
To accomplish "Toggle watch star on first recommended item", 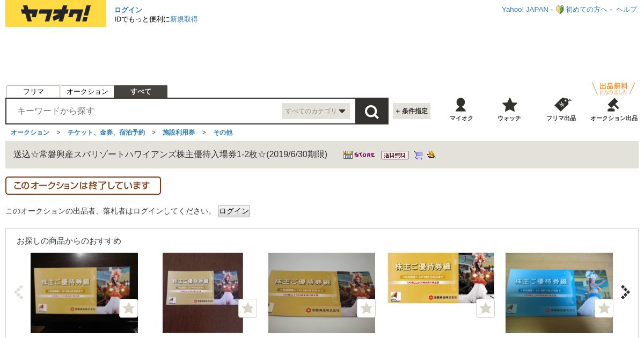I will pos(129,308).
